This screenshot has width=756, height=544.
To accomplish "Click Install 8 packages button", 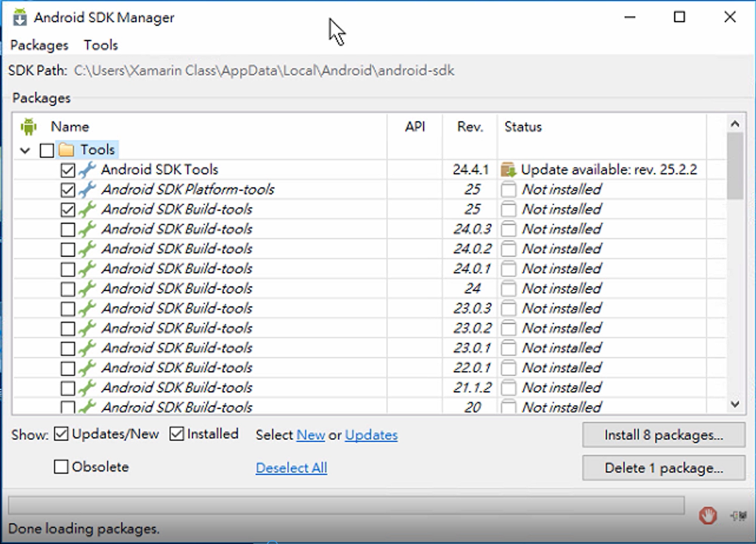I will pyautogui.click(x=664, y=435).
